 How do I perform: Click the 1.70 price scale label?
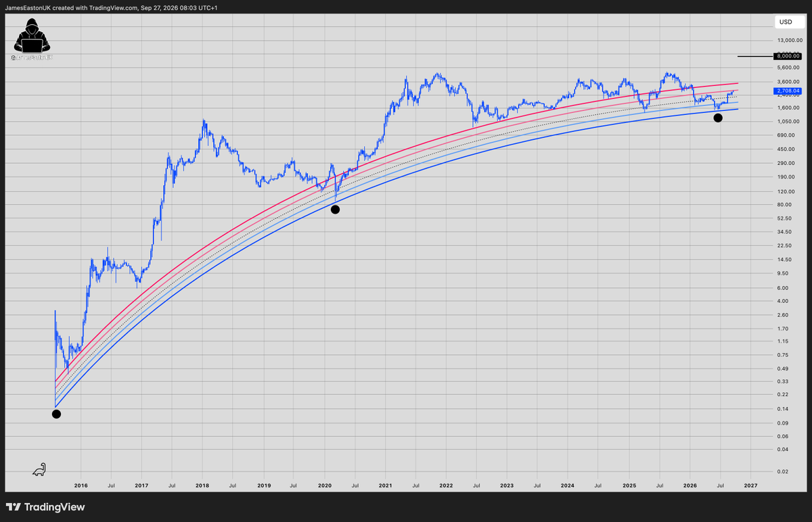tap(784, 329)
